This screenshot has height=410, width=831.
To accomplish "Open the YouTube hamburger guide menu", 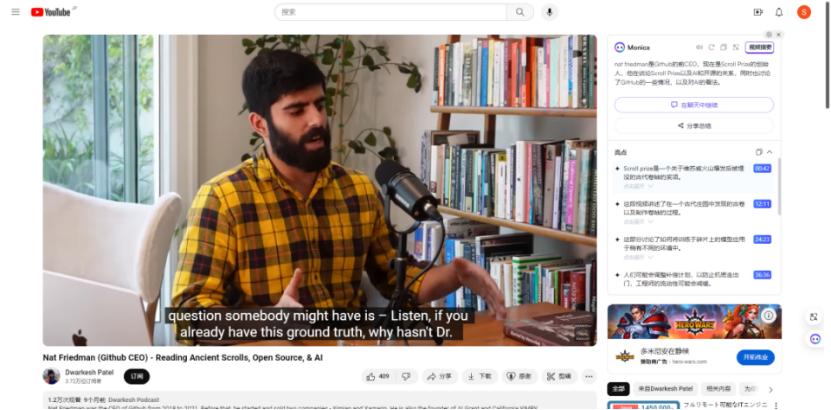I will tap(15, 12).
